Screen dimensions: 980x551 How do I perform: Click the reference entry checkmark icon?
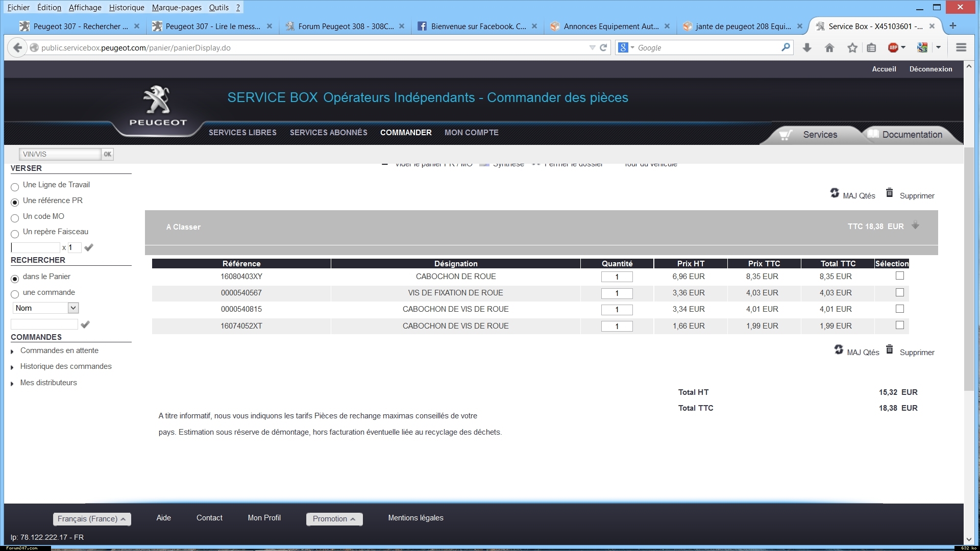89,247
